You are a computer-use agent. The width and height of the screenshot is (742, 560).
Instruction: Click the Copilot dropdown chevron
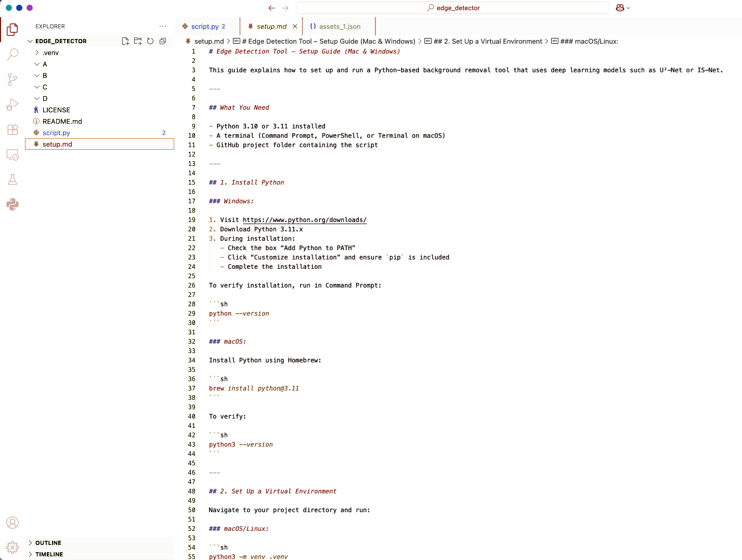click(x=629, y=8)
